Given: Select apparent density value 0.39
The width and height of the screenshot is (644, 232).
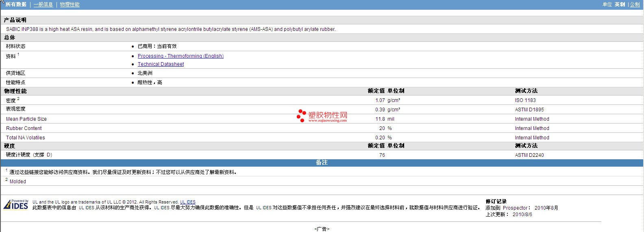Looking at the screenshot, I should pyautogui.click(x=380, y=110).
